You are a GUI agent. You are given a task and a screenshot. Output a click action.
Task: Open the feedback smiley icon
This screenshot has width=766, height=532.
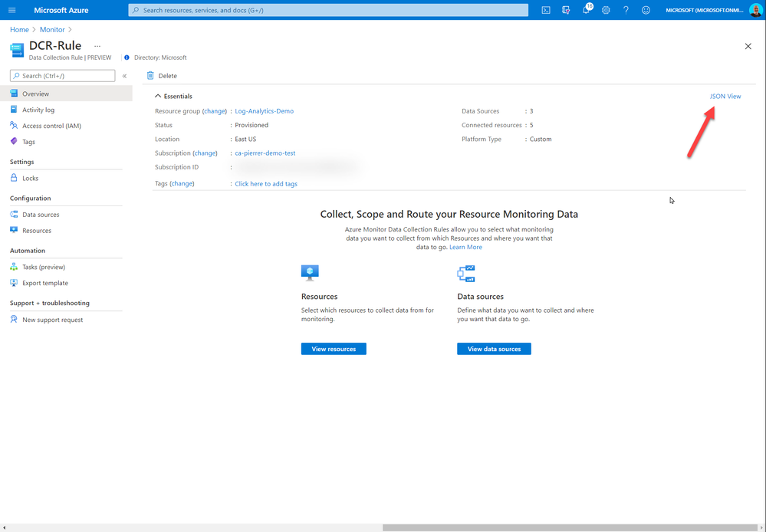click(x=646, y=10)
